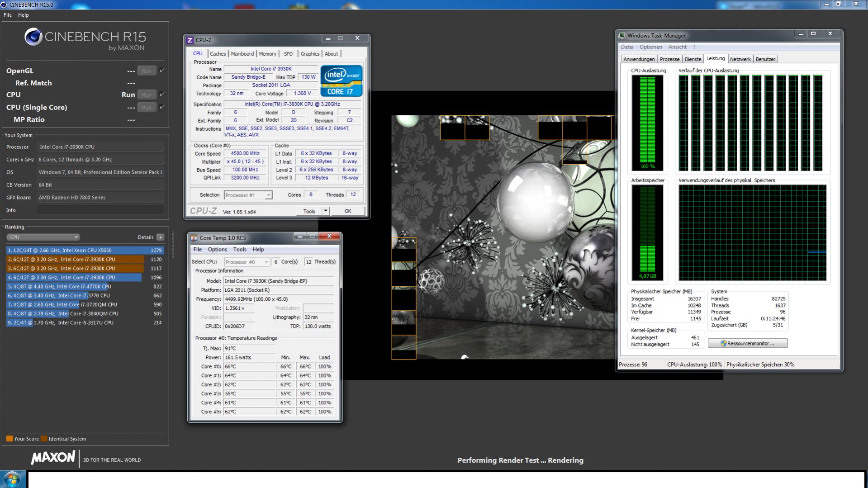The image size is (868, 488).
Task: Click the CPU-Z title bar icon
Action: [x=190, y=40]
